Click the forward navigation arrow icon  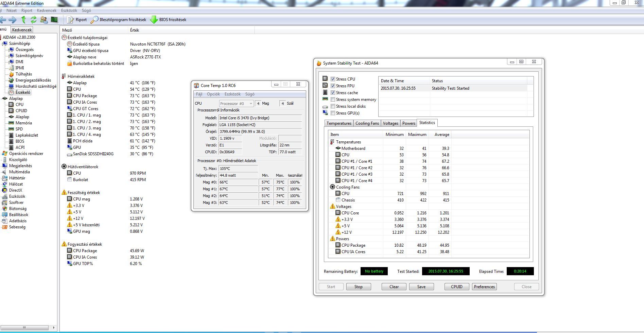(x=13, y=20)
